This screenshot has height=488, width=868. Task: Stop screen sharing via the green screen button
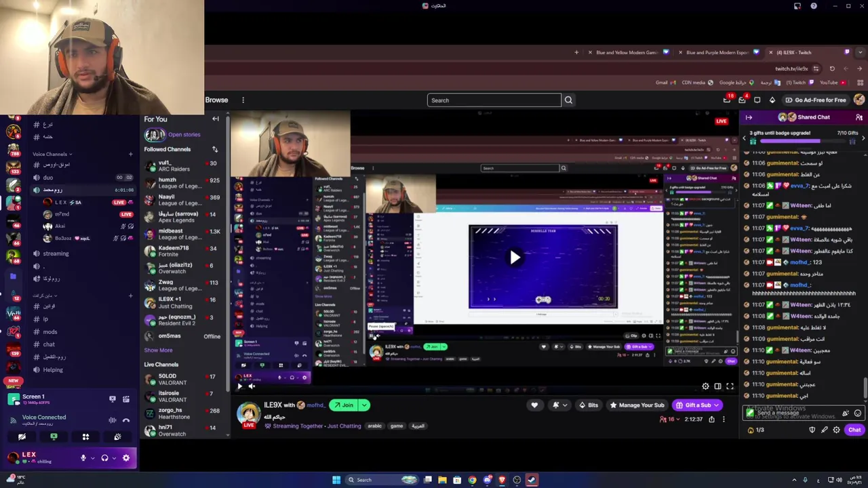click(x=54, y=437)
